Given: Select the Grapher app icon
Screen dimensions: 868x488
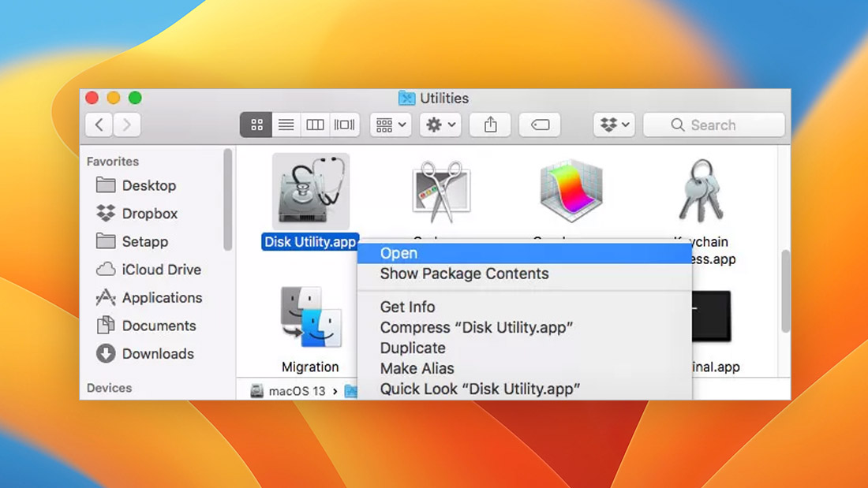Looking at the screenshot, I should pos(571,191).
